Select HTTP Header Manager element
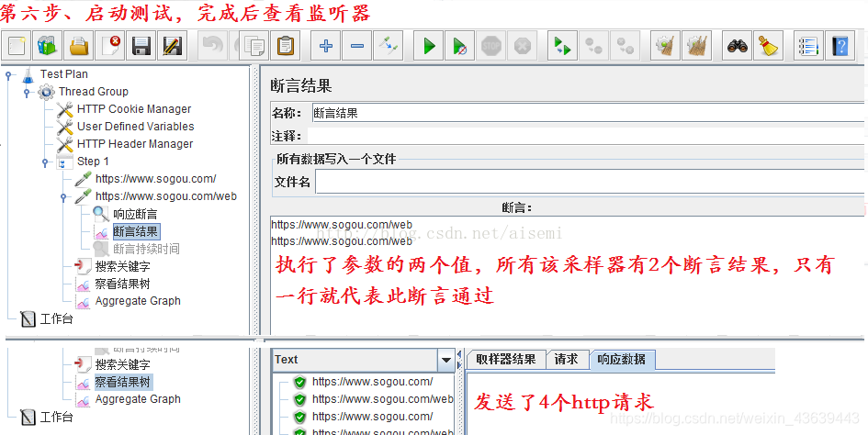Screen dimensions: 868x435 tap(135, 144)
